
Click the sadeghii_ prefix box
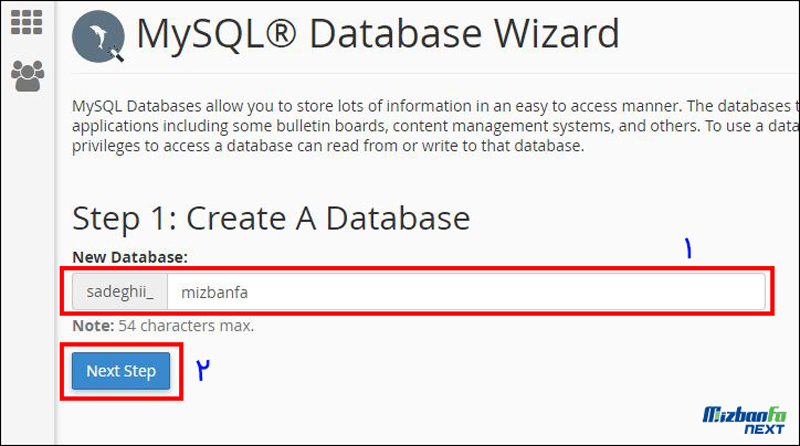pos(120,292)
